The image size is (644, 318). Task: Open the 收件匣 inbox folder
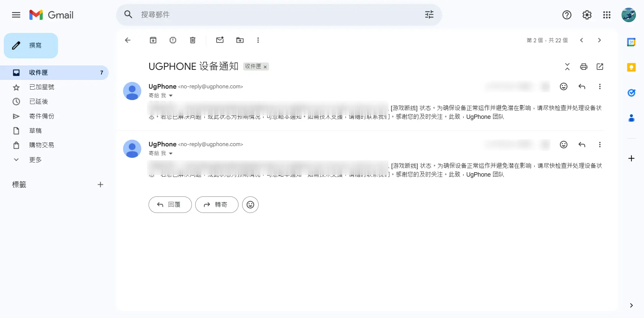click(x=54, y=73)
